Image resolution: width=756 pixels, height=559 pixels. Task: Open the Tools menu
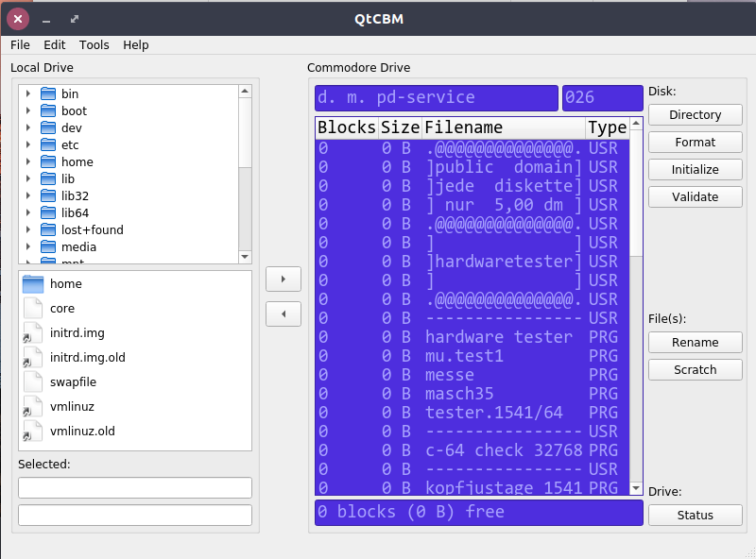(94, 45)
